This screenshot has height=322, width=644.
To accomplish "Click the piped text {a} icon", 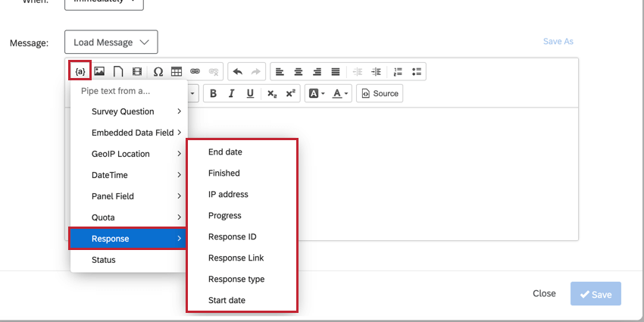I will tap(80, 71).
